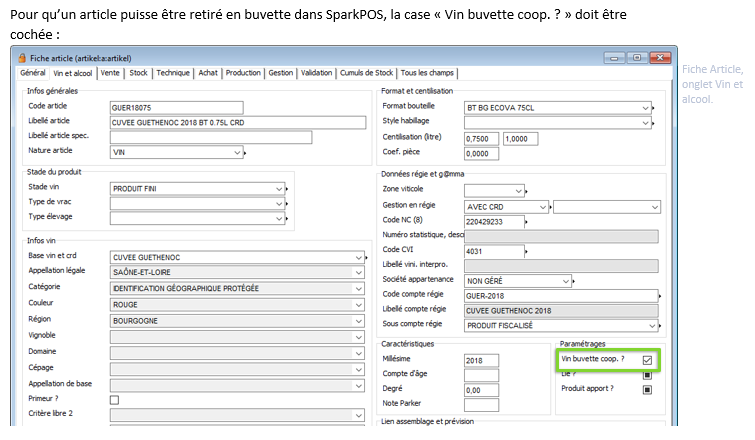Select the Tous les champs tab
Viewport: 755px width, 440px height.
(428, 73)
